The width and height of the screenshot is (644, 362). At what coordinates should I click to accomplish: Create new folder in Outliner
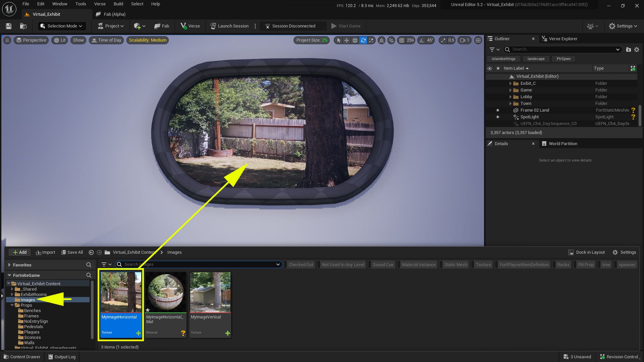tap(628, 50)
